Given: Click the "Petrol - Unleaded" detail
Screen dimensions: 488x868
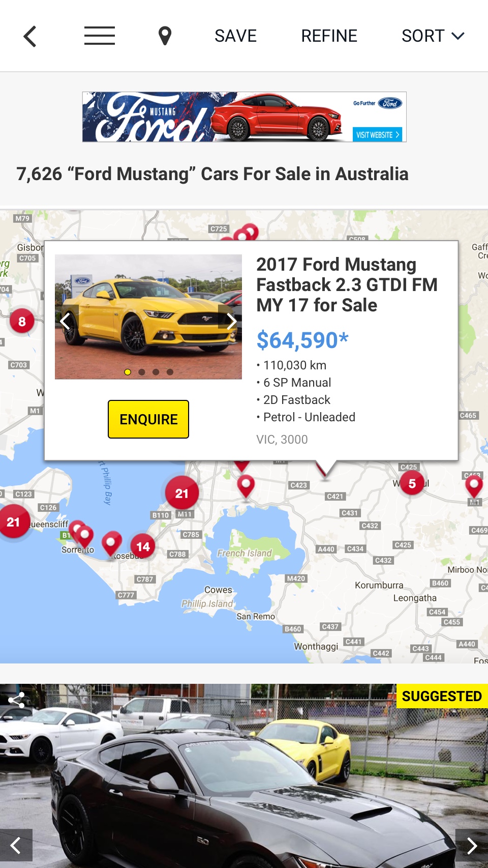Looking at the screenshot, I should (x=309, y=417).
